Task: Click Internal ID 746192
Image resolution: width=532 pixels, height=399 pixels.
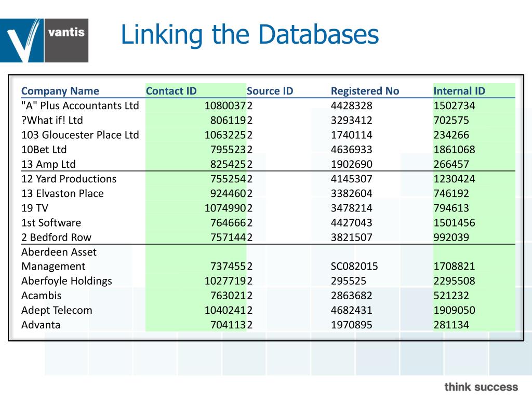Action: 451,193
